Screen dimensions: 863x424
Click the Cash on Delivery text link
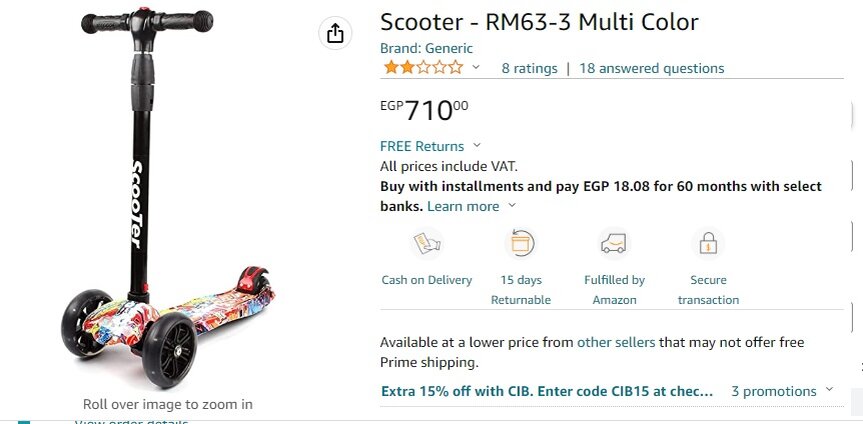coord(427,280)
